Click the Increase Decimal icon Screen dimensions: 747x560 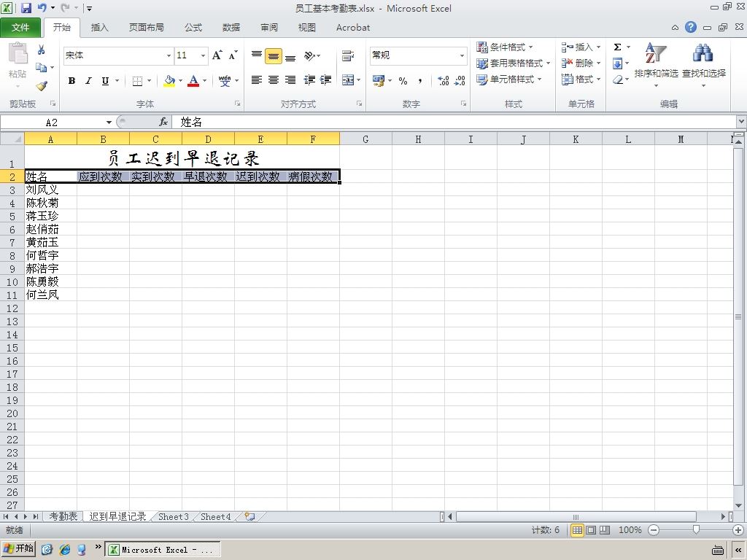click(443, 80)
